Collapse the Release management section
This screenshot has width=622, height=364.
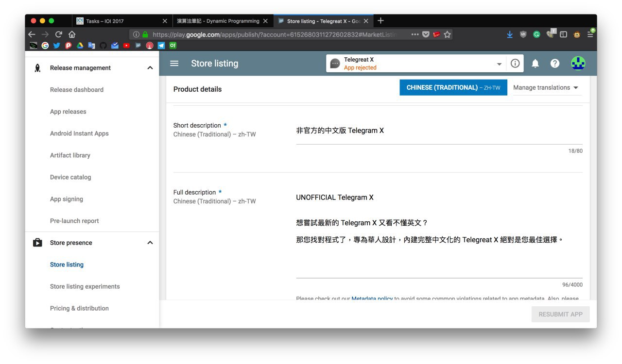pyautogui.click(x=150, y=68)
